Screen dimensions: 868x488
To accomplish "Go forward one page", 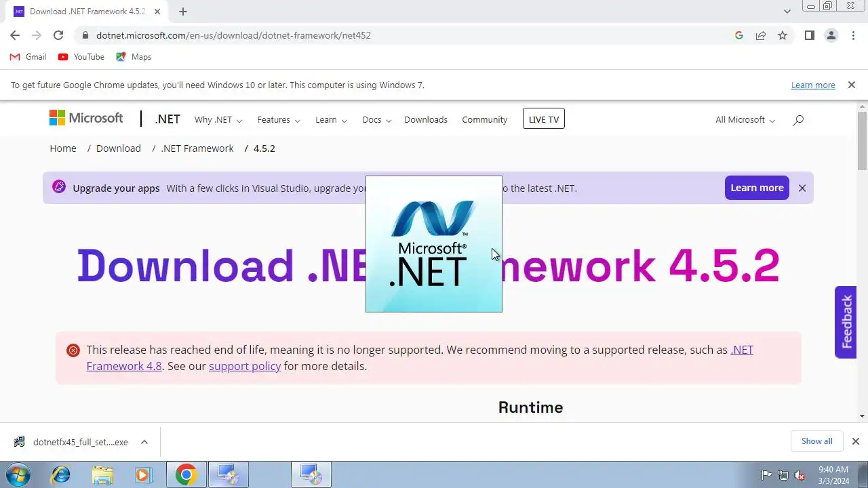I will click(37, 35).
